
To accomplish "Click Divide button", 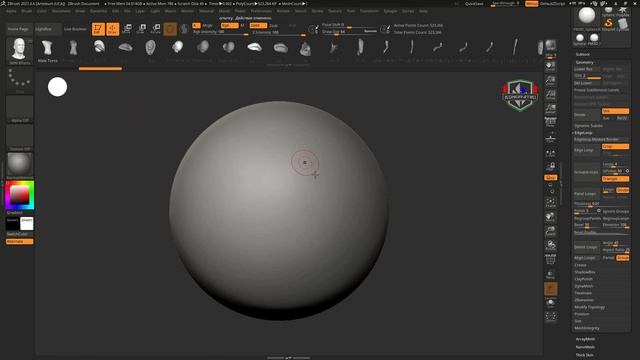I will 587,115.
